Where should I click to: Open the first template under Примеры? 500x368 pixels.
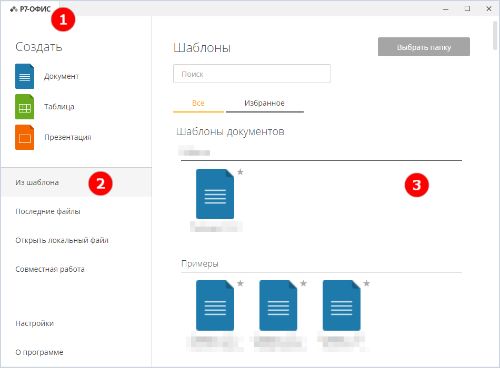(215, 305)
